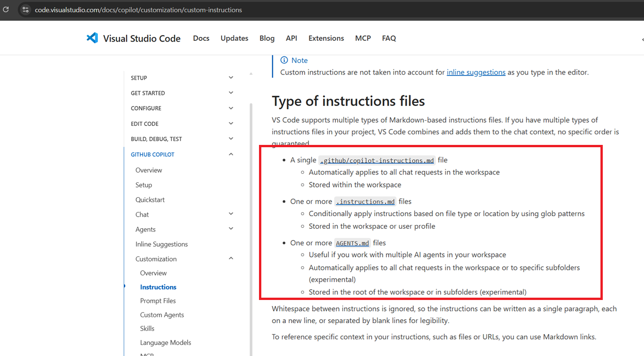644x356 pixels.
Task: Open the Inline Suggestions page
Action: 162,244
